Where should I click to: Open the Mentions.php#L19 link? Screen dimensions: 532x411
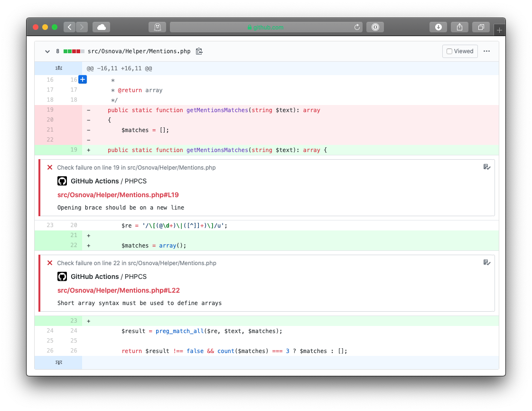click(118, 195)
